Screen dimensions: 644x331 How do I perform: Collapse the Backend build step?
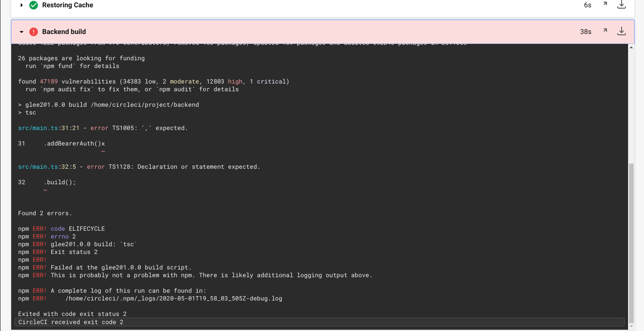click(22, 32)
